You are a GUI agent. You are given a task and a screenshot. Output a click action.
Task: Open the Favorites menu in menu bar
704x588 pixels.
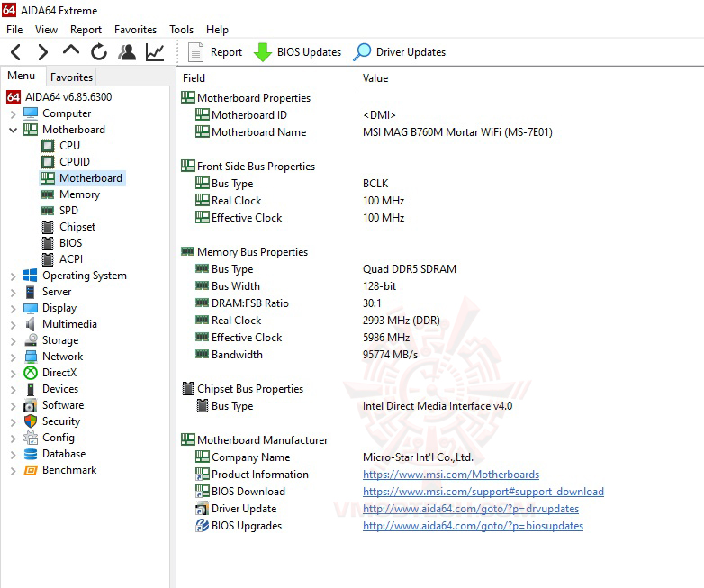tap(135, 30)
